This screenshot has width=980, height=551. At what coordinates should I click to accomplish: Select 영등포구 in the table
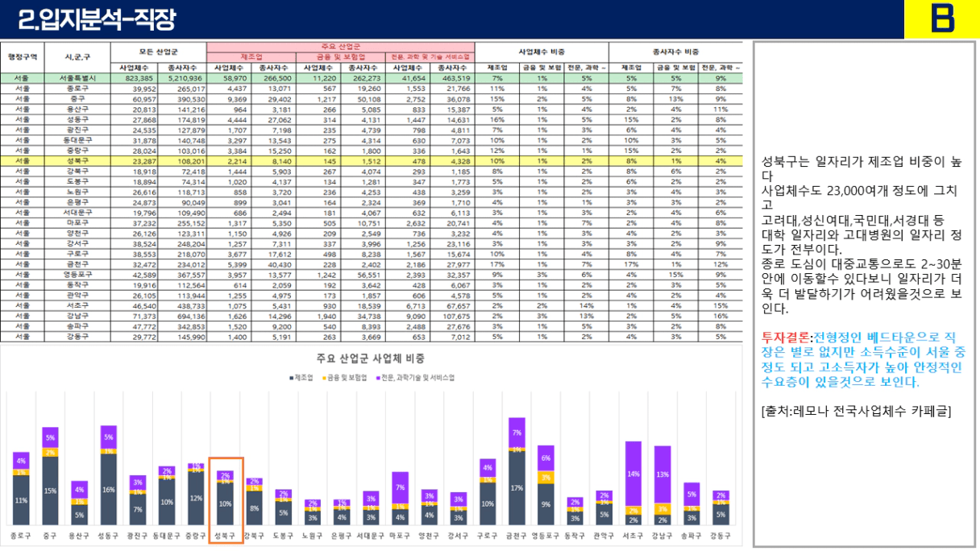(78, 275)
